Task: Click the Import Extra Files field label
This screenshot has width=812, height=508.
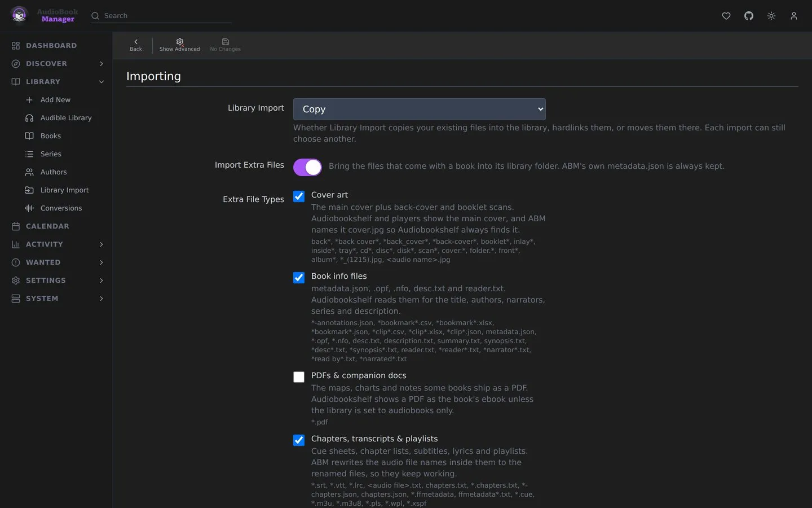Action: click(x=249, y=165)
